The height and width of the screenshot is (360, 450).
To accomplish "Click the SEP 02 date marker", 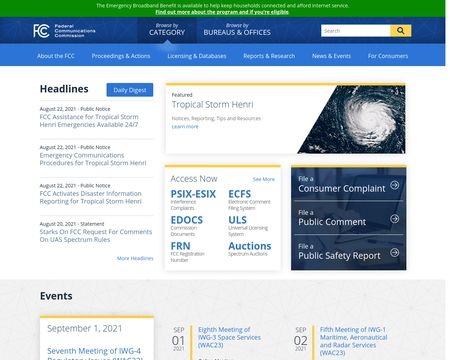I will pyautogui.click(x=300, y=339).
